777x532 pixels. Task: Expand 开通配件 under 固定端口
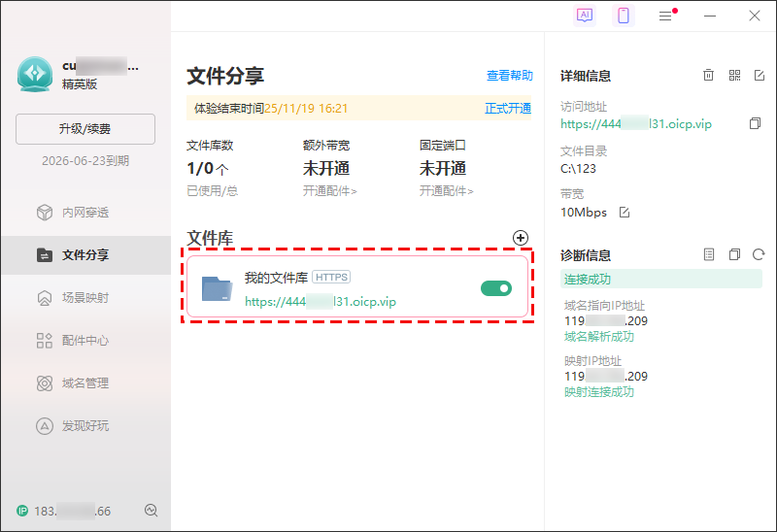(x=446, y=191)
